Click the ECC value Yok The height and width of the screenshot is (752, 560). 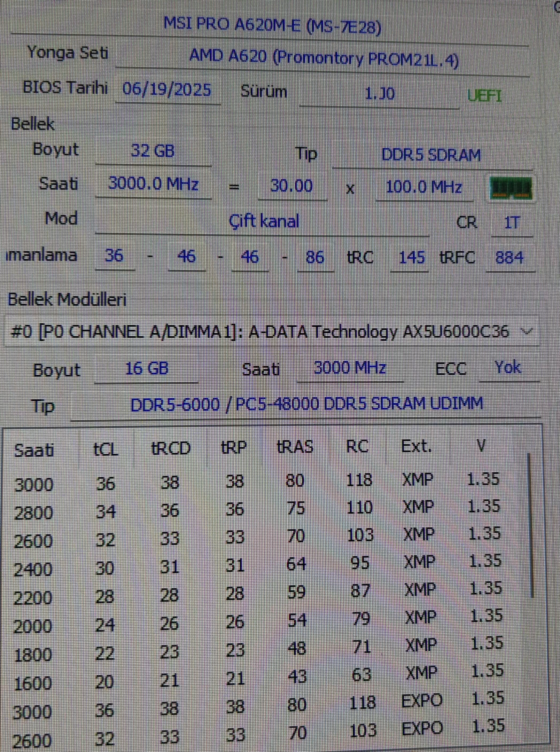point(508,367)
